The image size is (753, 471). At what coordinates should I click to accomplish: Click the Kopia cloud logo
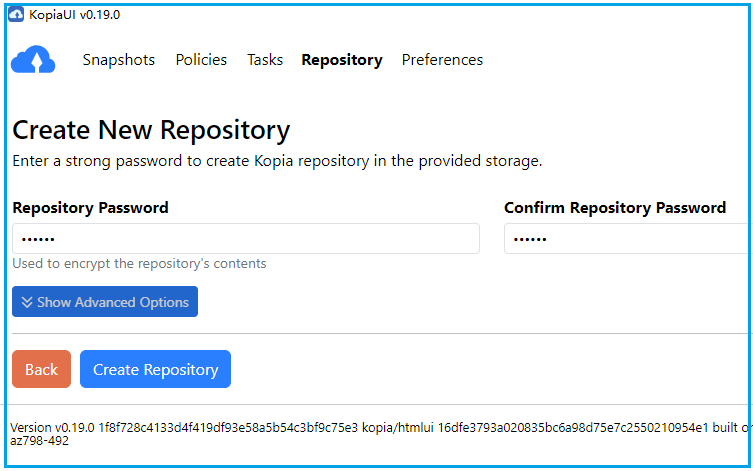(33, 61)
